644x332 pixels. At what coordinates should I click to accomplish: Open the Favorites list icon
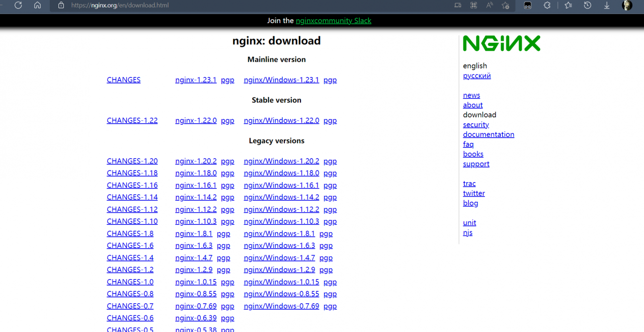click(x=568, y=5)
